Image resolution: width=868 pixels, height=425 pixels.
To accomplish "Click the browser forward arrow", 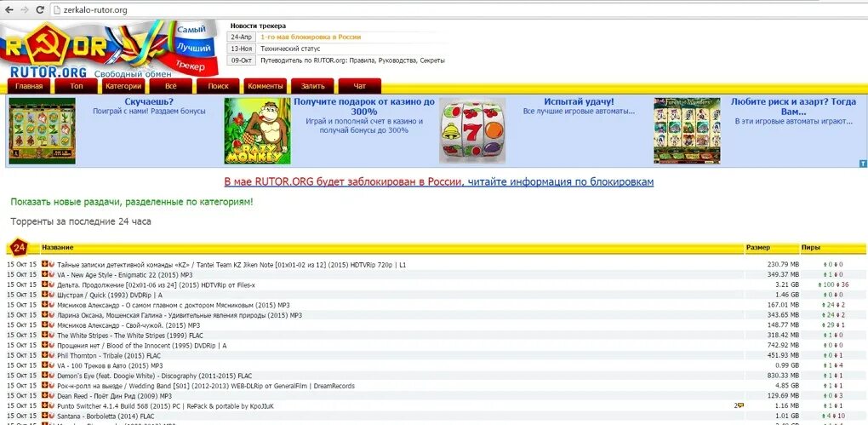I will [x=25, y=10].
